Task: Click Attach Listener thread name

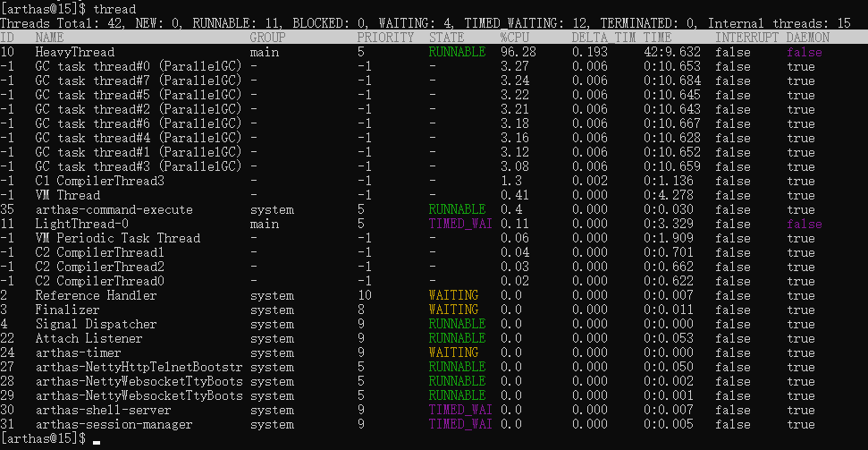Action: coord(89,338)
